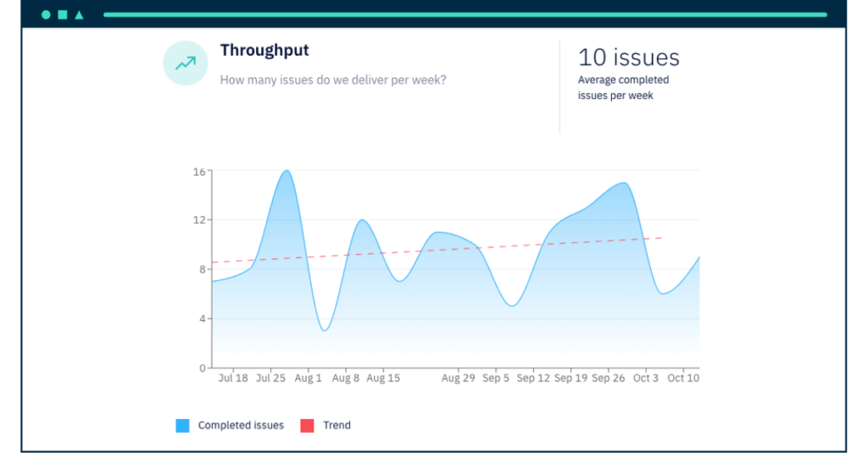This screenshot has height=453, width=868.
Task: Select the Aug 29 x-axis label
Action: pyautogui.click(x=459, y=378)
